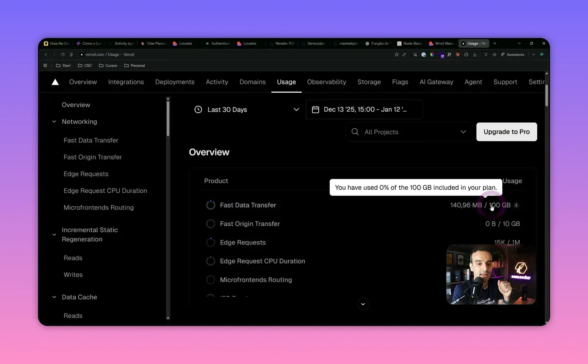Click the Vercel triangle logo
This screenshot has width=588, height=364.
(x=55, y=82)
